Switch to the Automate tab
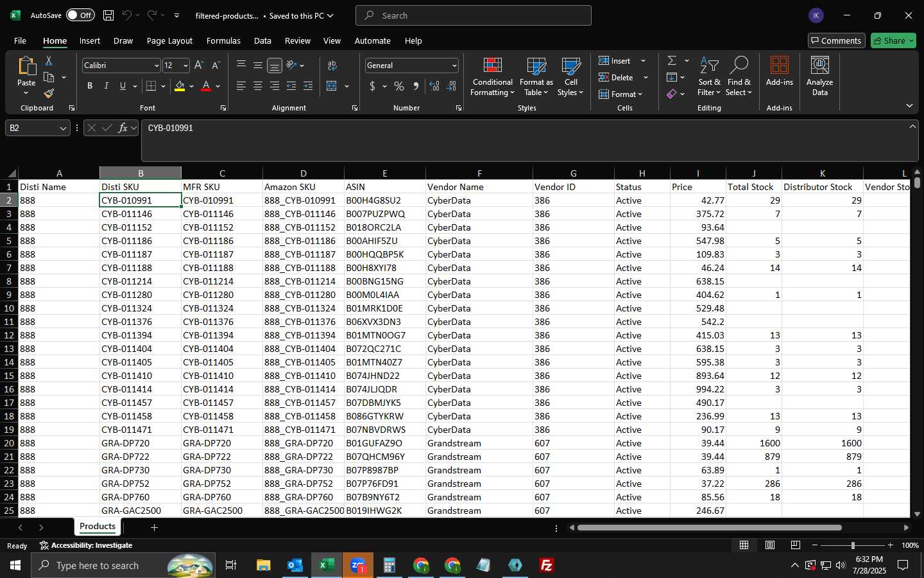924x578 pixels. (x=373, y=40)
